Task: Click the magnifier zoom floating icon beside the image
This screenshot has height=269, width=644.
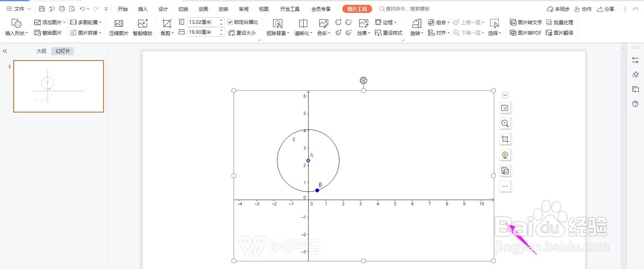Action: (505, 123)
